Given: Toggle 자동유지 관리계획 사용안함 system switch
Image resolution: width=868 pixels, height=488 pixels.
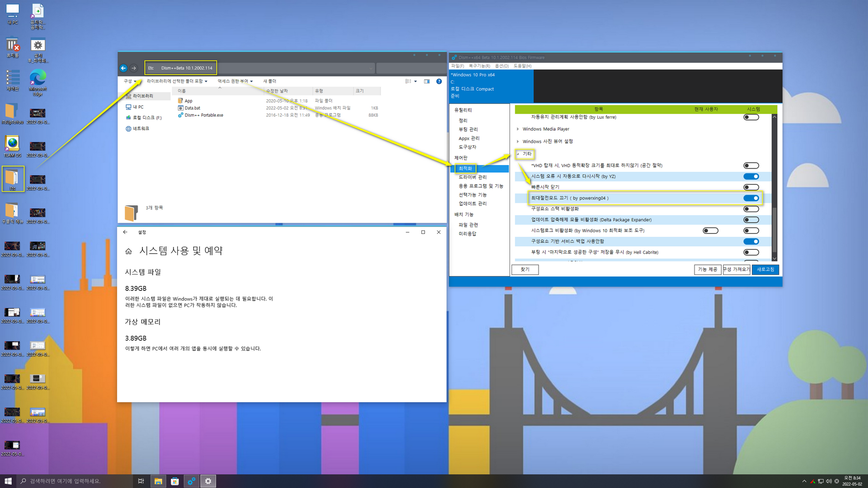Looking at the screenshot, I should tap(751, 117).
